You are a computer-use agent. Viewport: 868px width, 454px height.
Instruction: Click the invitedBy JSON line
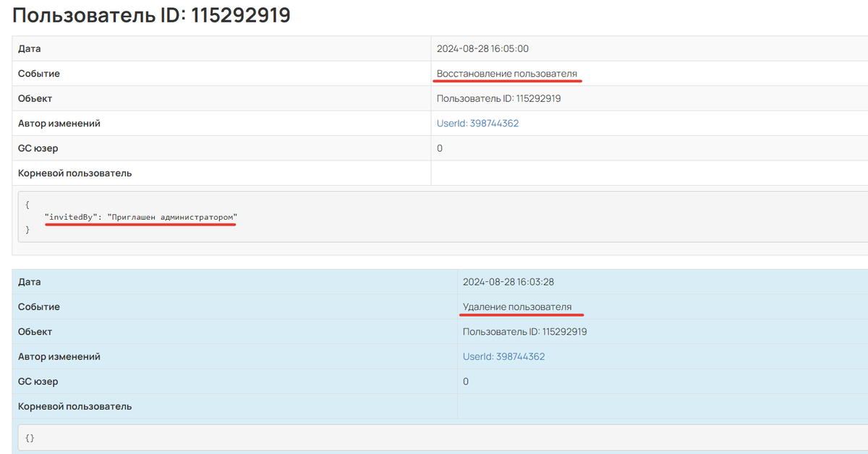coord(141,217)
